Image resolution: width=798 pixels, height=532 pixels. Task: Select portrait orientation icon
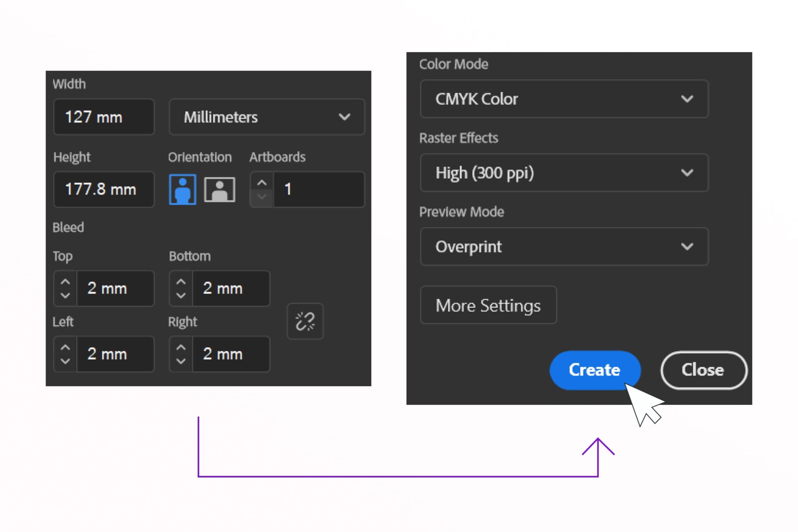tap(182, 189)
